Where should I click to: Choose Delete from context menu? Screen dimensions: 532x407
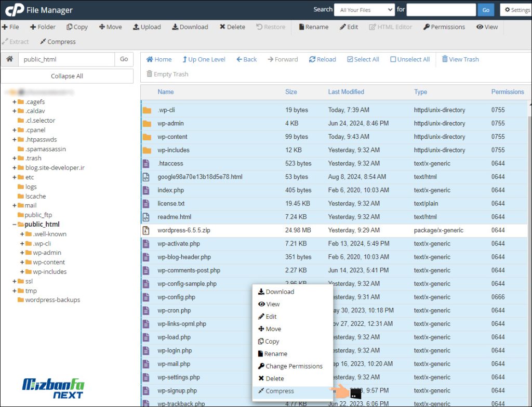point(292,378)
